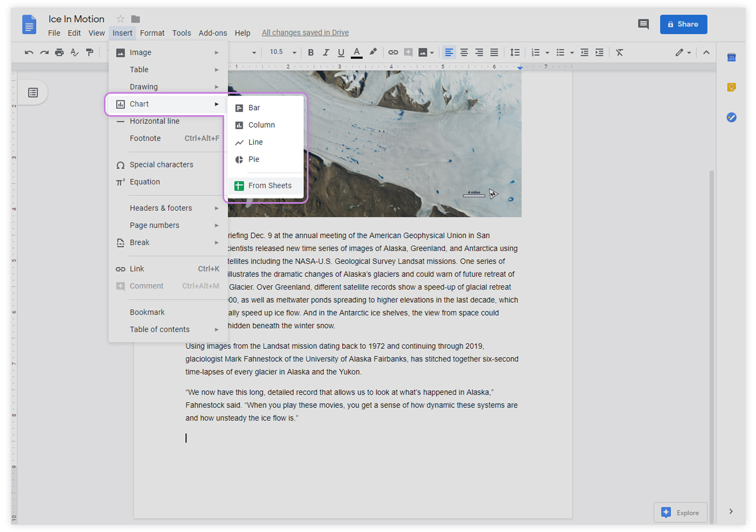This screenshot has width=756, height=532.
Task: Insert a chart From Sheets
Action: (265, 186)
